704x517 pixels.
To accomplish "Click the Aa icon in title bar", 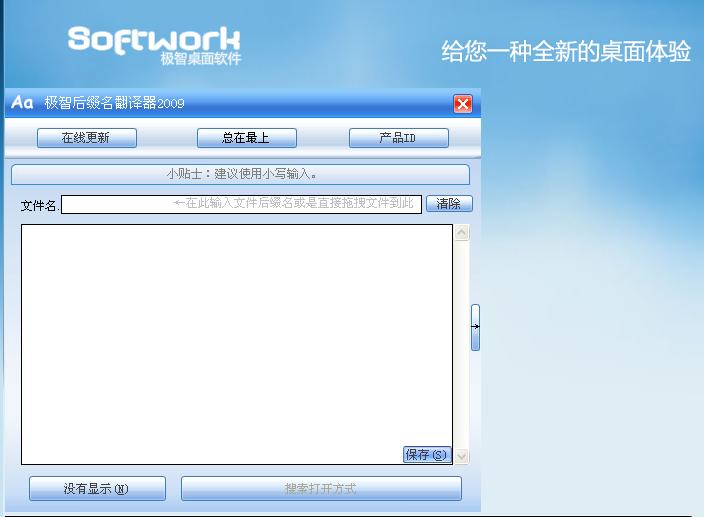I will click(x=22, y=103).
